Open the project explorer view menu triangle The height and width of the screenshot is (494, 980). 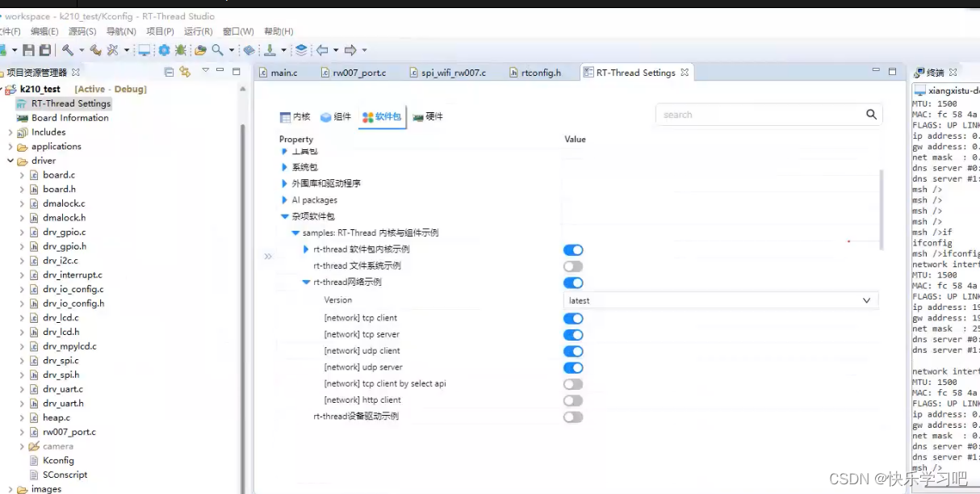tap(206, 71)
